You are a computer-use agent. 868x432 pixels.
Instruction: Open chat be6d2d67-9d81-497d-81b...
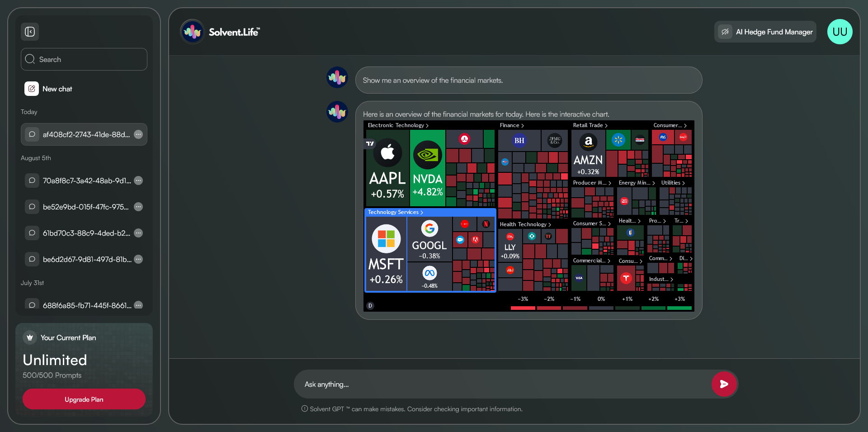(x=84, y=259)
